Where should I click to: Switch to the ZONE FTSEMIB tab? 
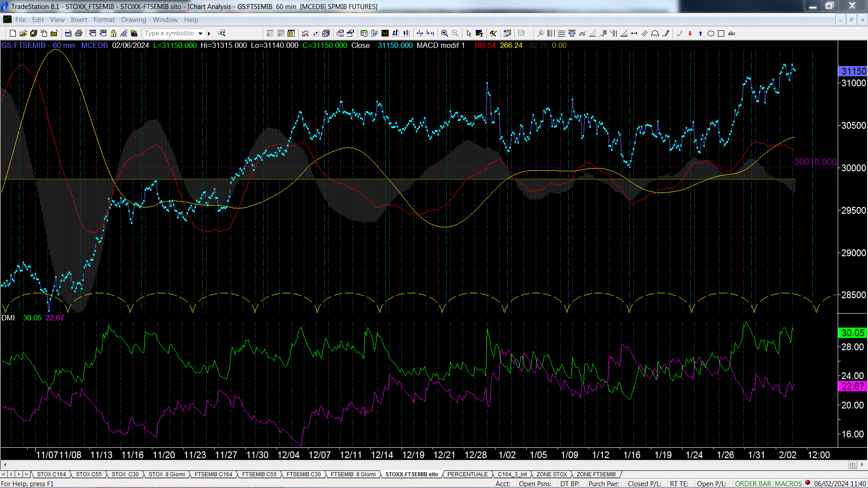[x=596, y=474]
